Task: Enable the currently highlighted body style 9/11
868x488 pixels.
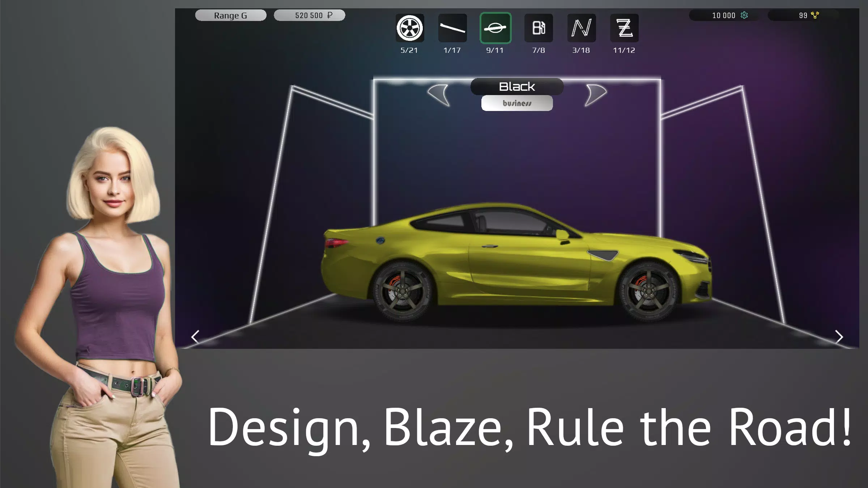Action: point(495,28)
